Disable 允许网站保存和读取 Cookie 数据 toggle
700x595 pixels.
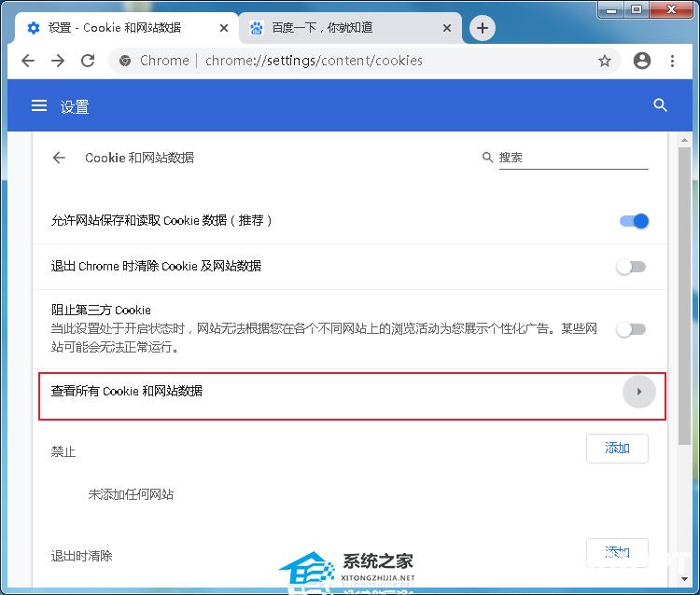click(634, 221)
